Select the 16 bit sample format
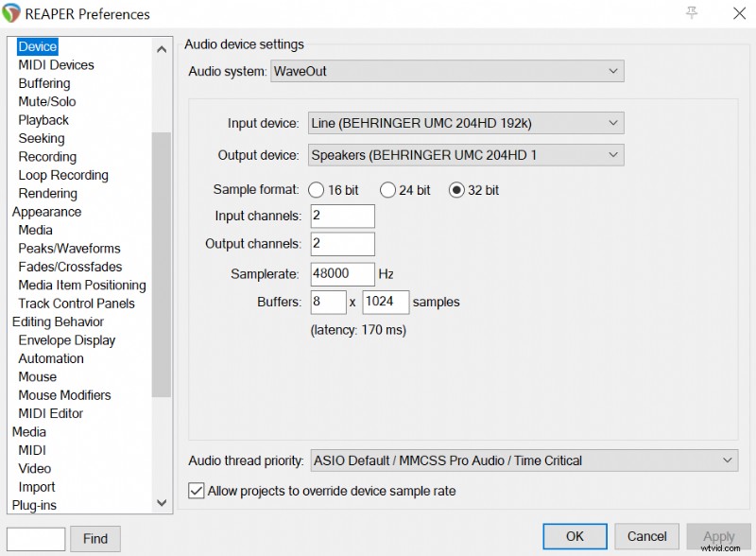Image resolution: width=756 pixels, height=556 pixels. [317, 189]
